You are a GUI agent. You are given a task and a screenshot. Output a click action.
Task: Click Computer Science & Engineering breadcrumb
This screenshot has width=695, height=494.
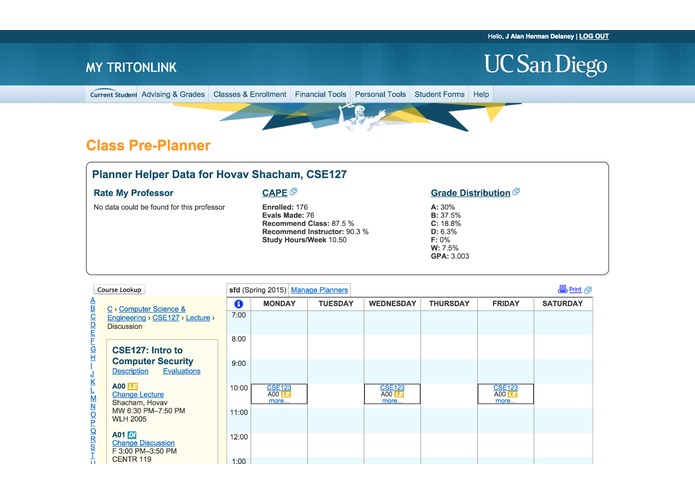[146, 313]
